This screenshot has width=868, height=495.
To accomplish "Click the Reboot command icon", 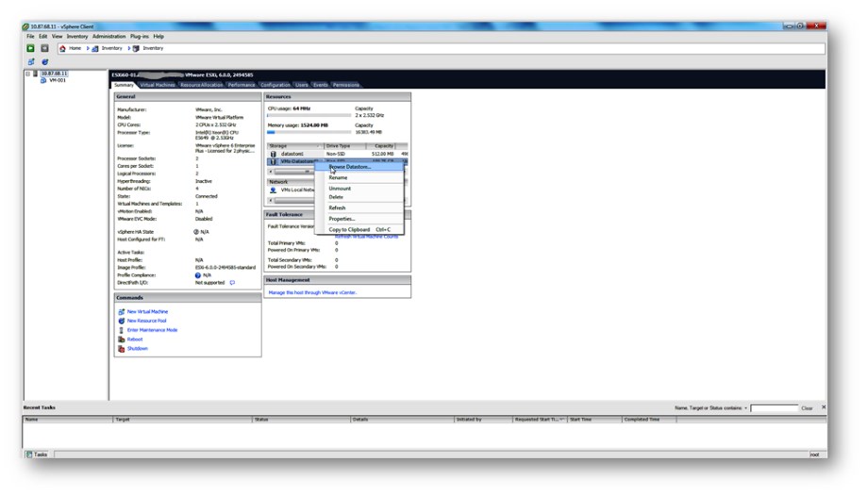I will point(121,339).
